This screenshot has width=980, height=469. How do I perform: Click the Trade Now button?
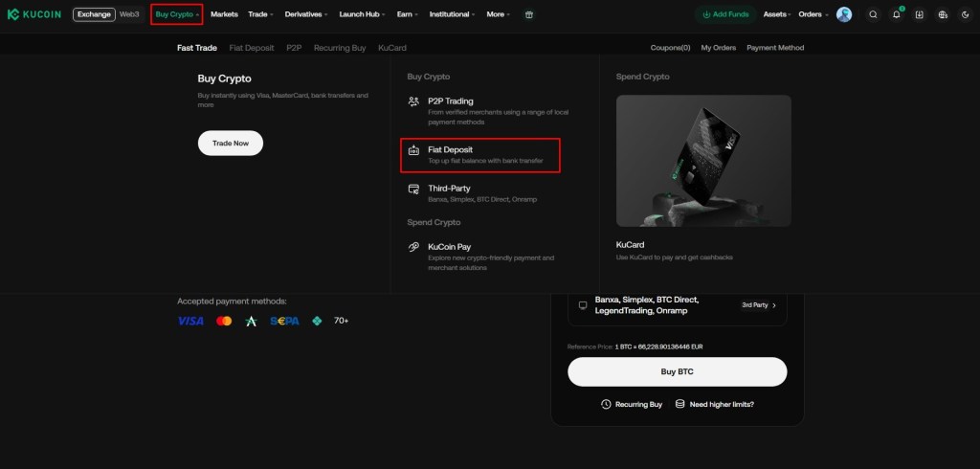(231, 144)
